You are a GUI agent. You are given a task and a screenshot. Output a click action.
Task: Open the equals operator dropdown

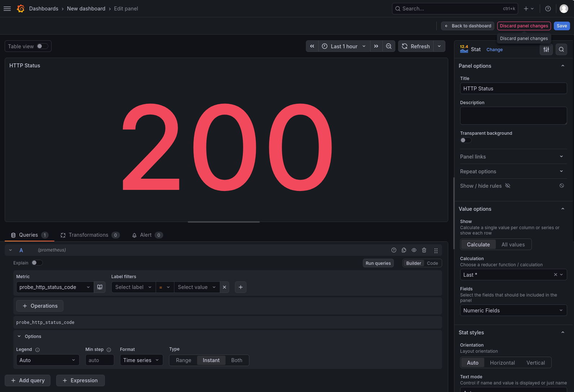pyautogui.click(x=165, y=287)
